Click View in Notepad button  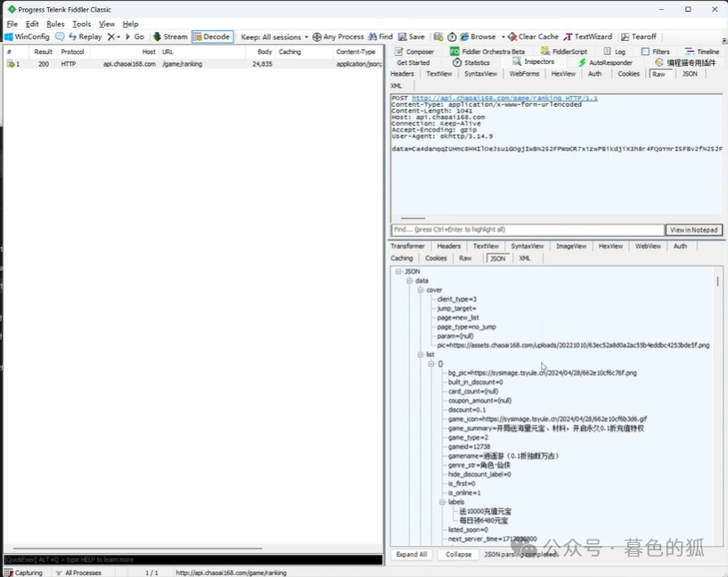693,230
